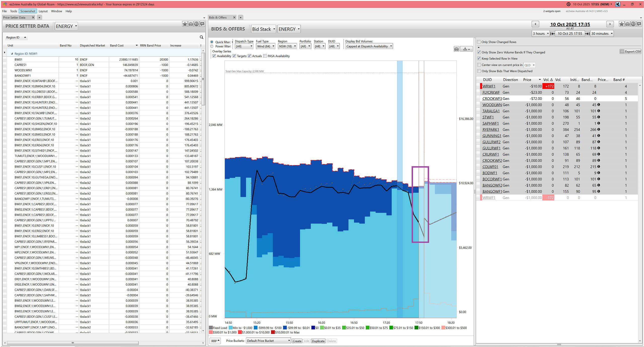
Task: Tick Only Show Bids That Were Dispatched
Action: (x=479, y=71)
